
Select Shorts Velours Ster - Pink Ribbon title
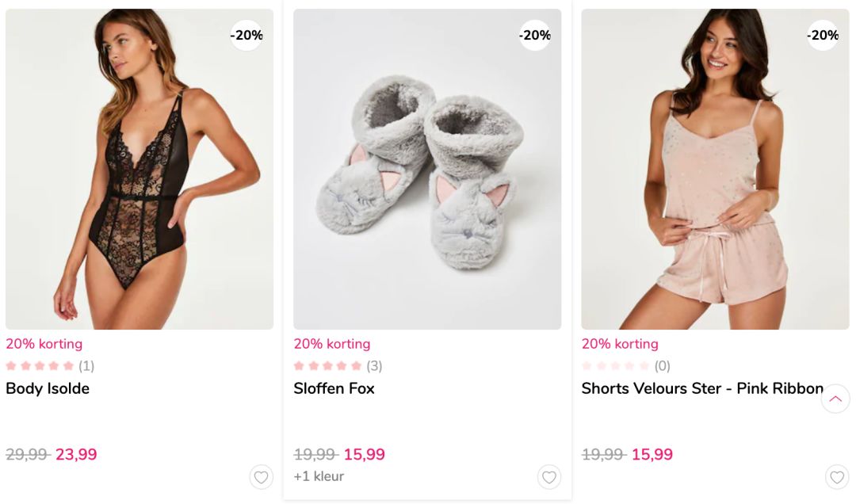click(702, 388)
